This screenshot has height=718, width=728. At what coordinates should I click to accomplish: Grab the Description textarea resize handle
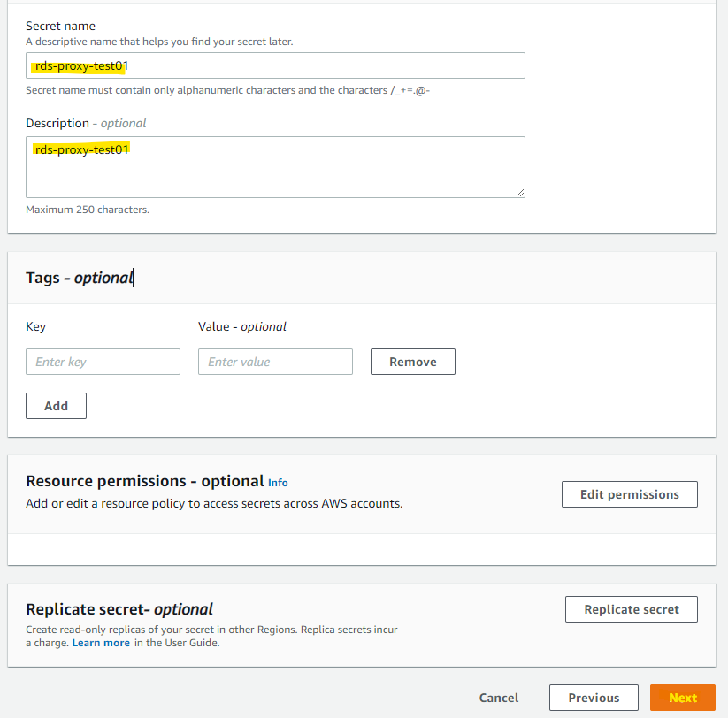point(520,193)
